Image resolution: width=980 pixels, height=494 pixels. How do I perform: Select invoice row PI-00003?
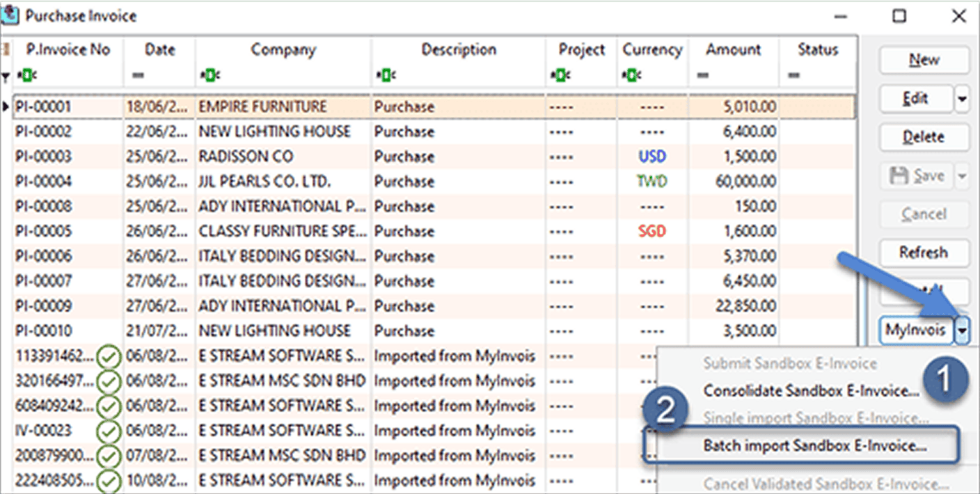click(x=434, y=157)
